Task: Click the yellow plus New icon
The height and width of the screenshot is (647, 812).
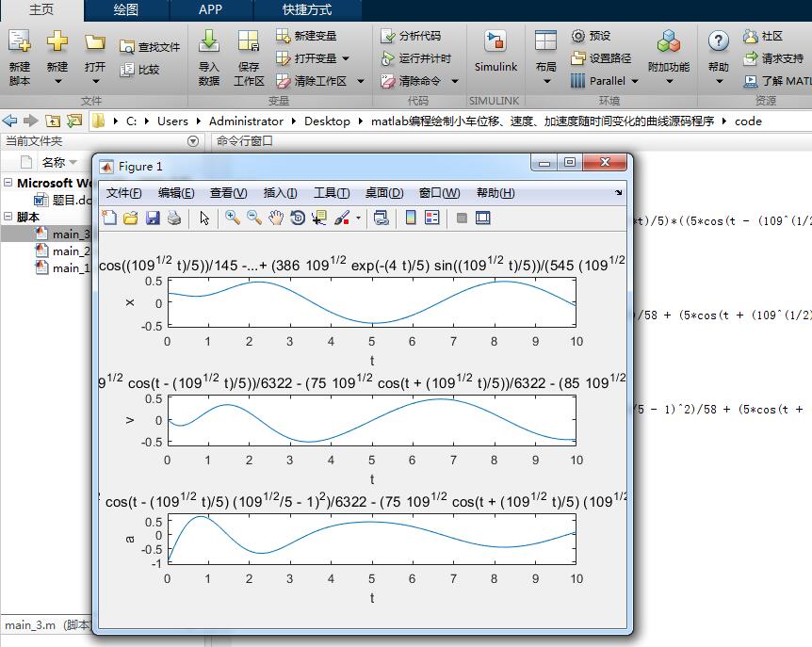Action: (x=57, y=40)
